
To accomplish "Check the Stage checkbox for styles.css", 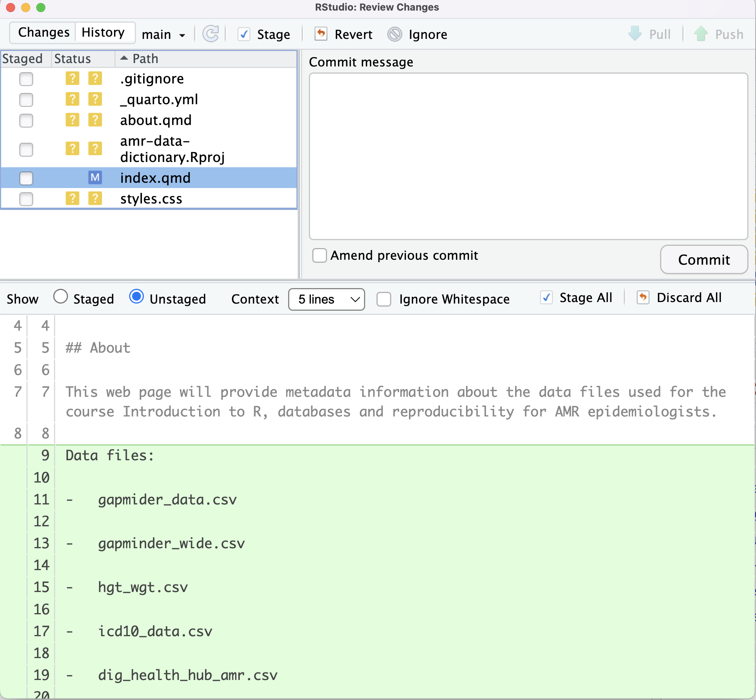I will 26,198.
